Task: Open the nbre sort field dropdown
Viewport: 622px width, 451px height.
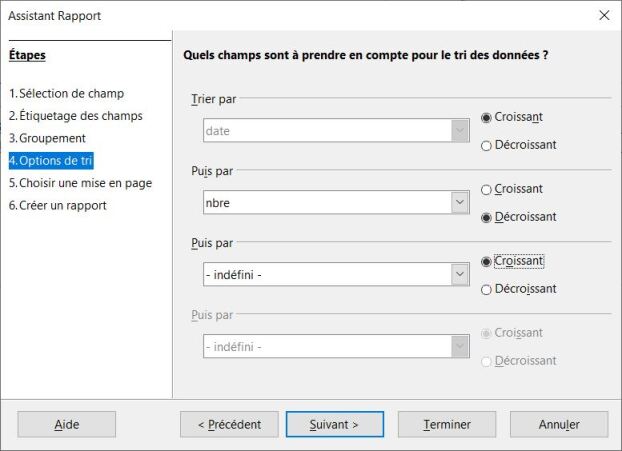Action: pos(460,203)
